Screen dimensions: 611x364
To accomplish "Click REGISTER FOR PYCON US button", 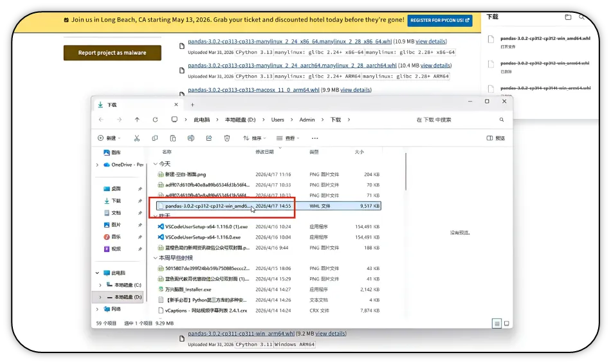I will 440,21.
